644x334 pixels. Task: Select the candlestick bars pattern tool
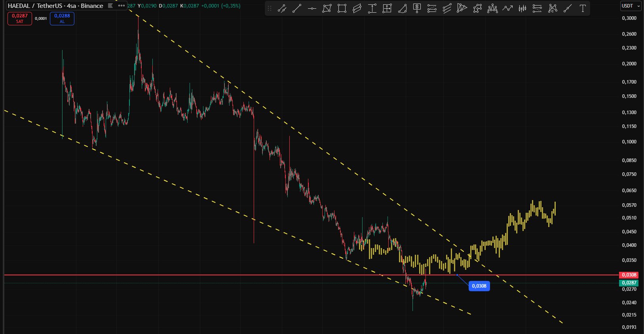tap(522, 8)
